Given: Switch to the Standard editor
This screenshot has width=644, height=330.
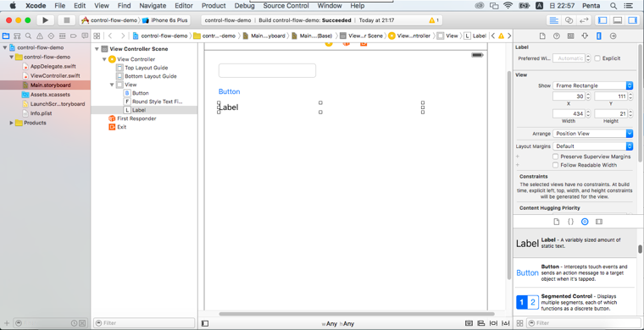Looking at the screenshot, I should [x=554, y=20].
